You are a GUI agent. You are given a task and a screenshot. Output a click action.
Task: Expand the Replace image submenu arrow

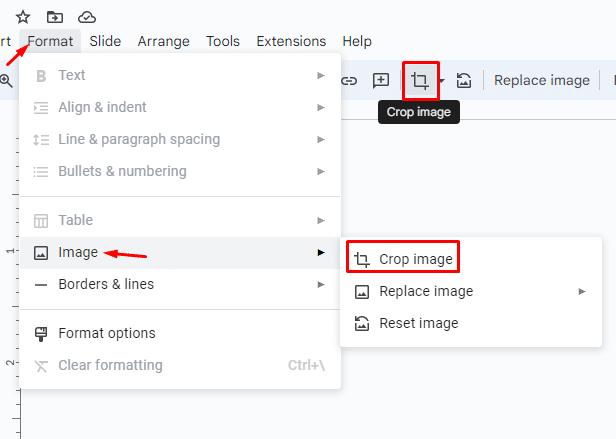pyautogui.click(x=582, y=291)
